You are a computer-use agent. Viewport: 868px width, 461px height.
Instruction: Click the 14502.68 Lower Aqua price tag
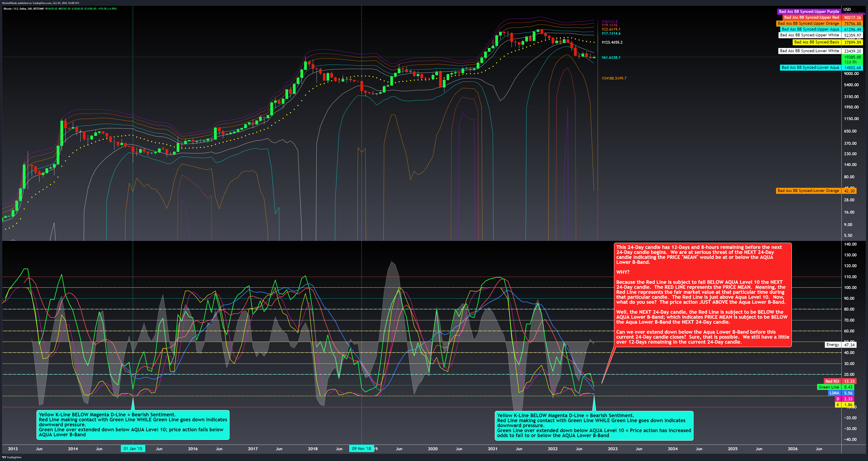click(852, 68)
